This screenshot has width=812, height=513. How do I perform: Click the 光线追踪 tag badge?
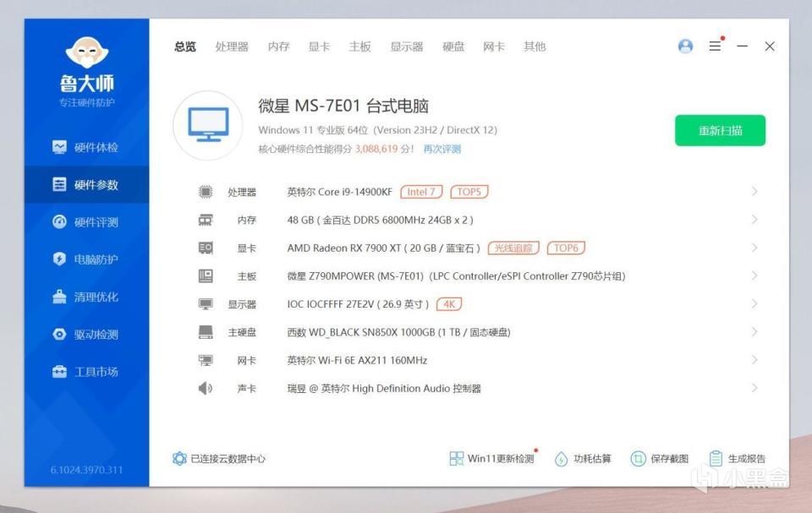[x=513, y=248]
